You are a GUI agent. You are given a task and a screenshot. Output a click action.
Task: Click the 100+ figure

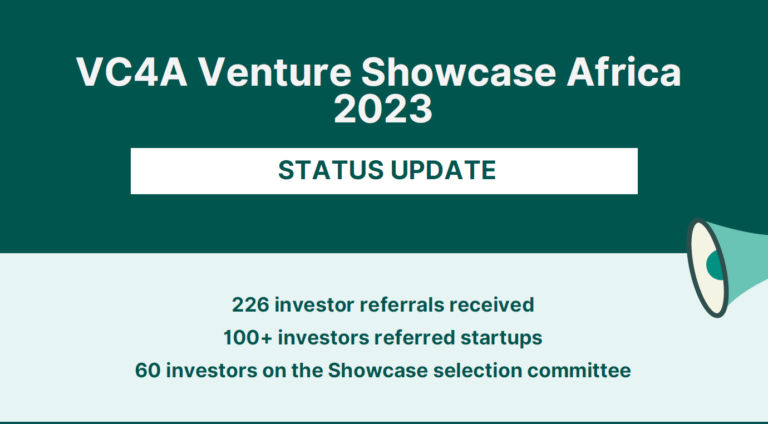(247, 338)
